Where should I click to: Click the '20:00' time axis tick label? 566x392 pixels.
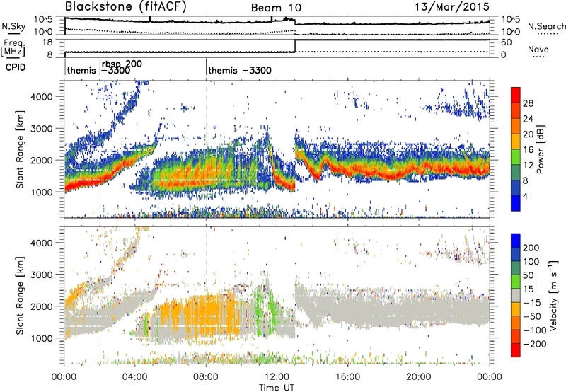(418, 377)
